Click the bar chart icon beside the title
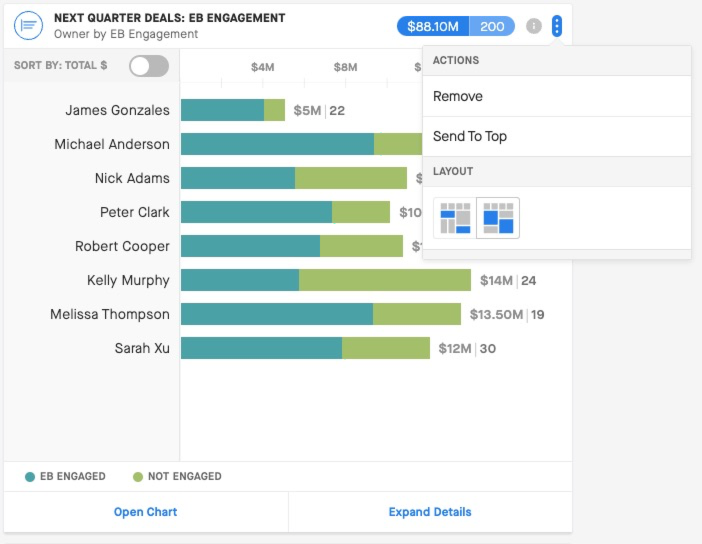 pos(28,26)
